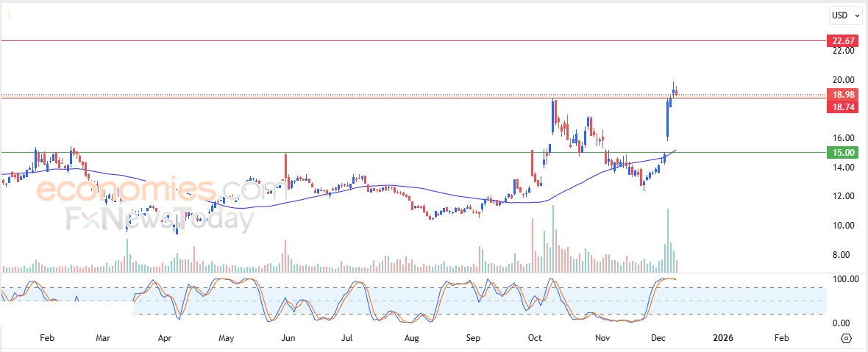This screenshot has height=352, width=868.
Task: Click 10.00 on the price scale
Action: click(844, 226)
